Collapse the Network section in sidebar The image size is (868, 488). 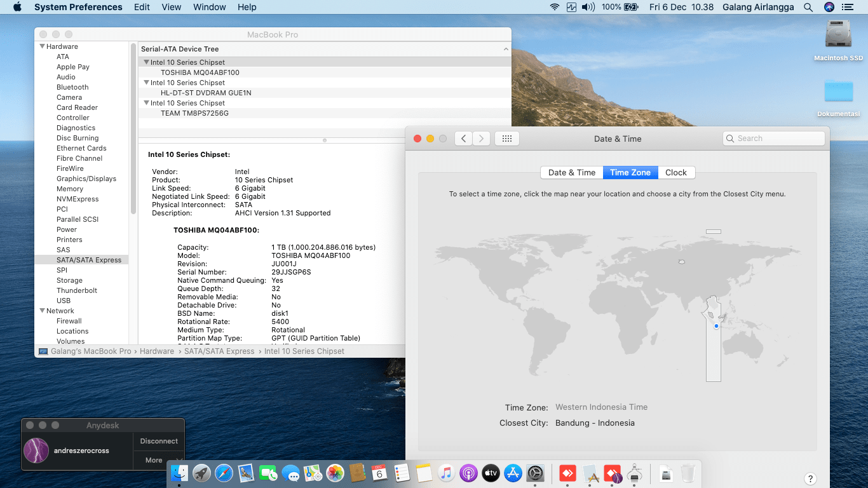43,311
